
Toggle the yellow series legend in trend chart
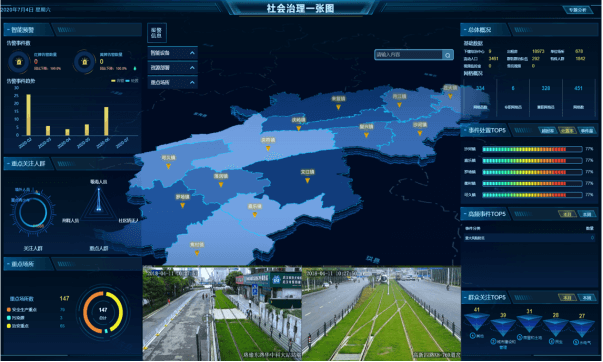[x=118, y=81]
